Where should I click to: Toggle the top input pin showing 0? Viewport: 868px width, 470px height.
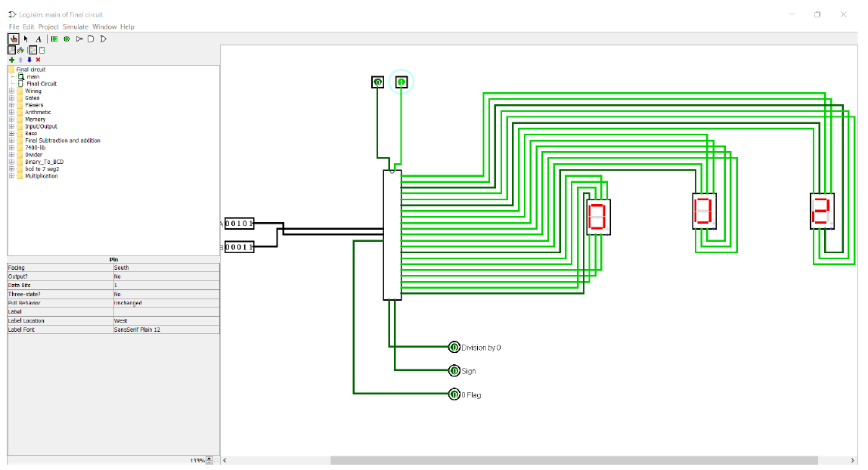377,82
